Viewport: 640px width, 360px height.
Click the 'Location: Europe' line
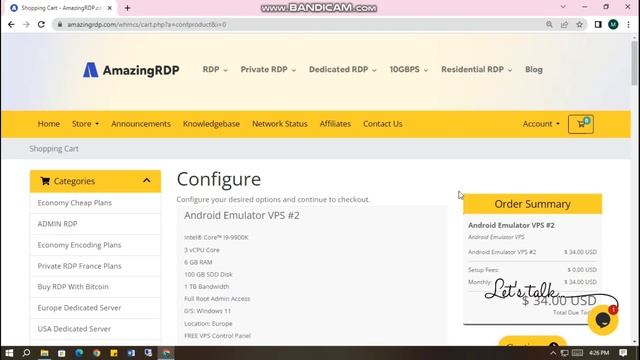tap(208, 323)
